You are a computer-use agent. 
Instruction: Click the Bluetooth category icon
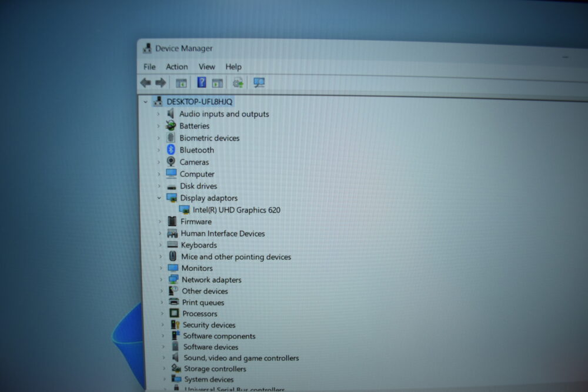171,149
